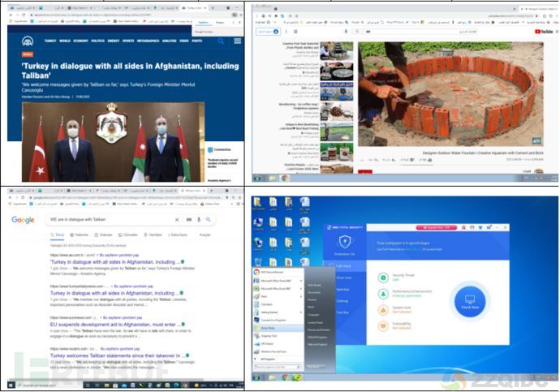Go back in the Anadolu Agency browser window
This screenshot has height=392, width=560.
(x=11, y=15)
